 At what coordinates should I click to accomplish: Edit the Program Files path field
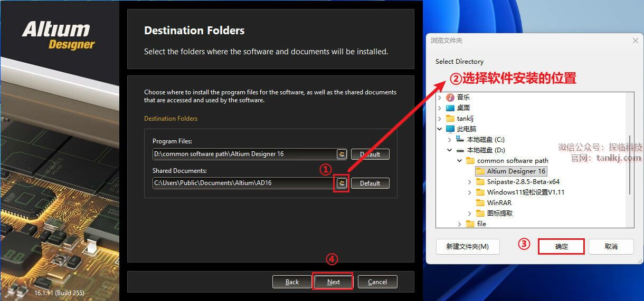pyautogui.click(x=244, y=154)
